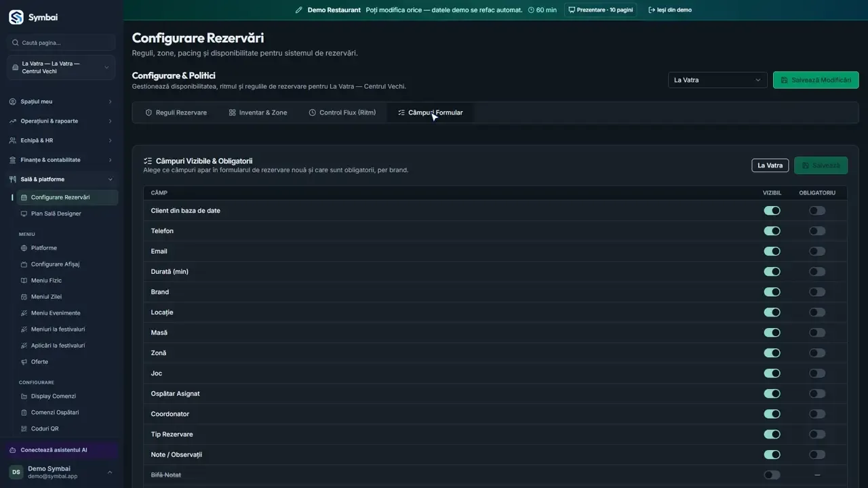Click the Coduri QR icon
Image resolution: width=868 pixels, height=488 pixels.
point(24,429)
